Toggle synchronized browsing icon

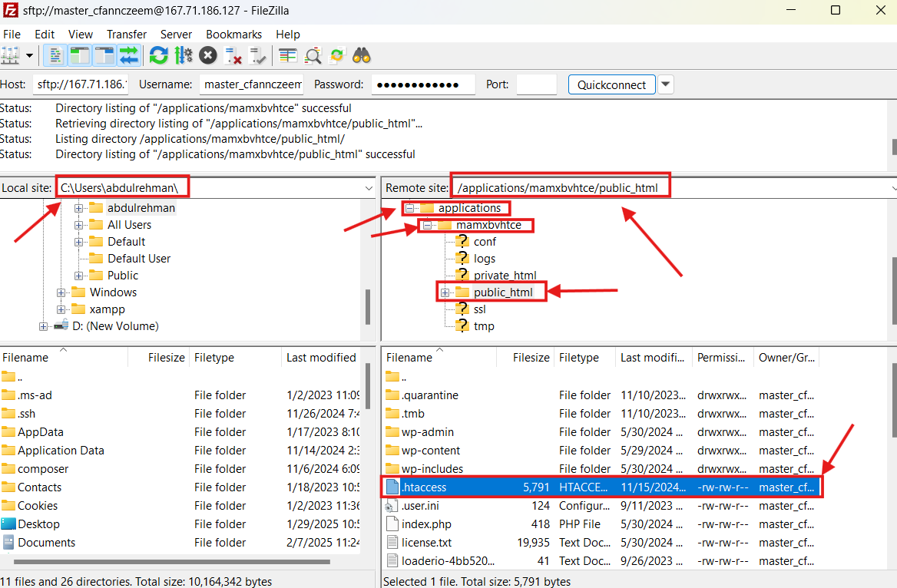coord(337,55)
